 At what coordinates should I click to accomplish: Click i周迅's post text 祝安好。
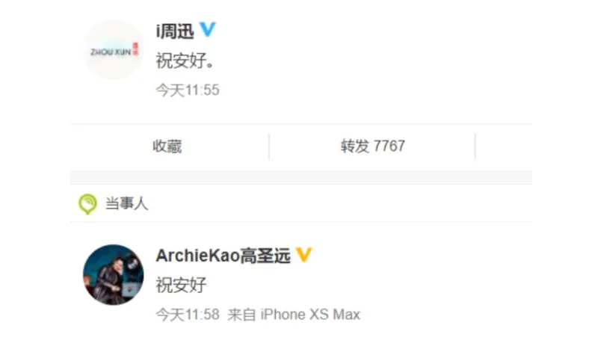(185, 61)
